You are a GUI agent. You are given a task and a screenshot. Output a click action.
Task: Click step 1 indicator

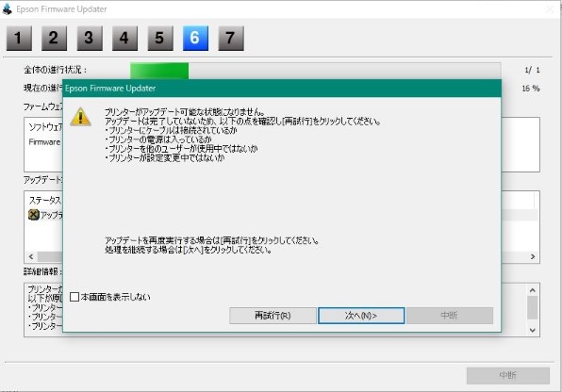(19, 38)
